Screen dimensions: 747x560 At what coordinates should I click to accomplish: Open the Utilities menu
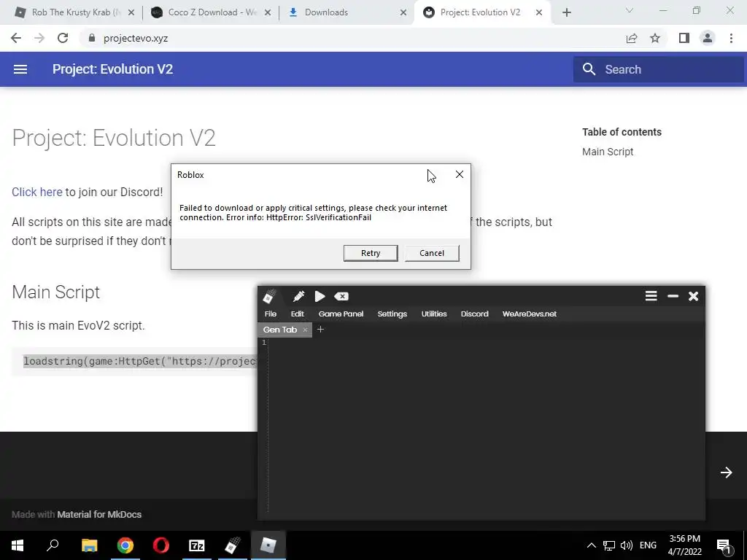434,314
